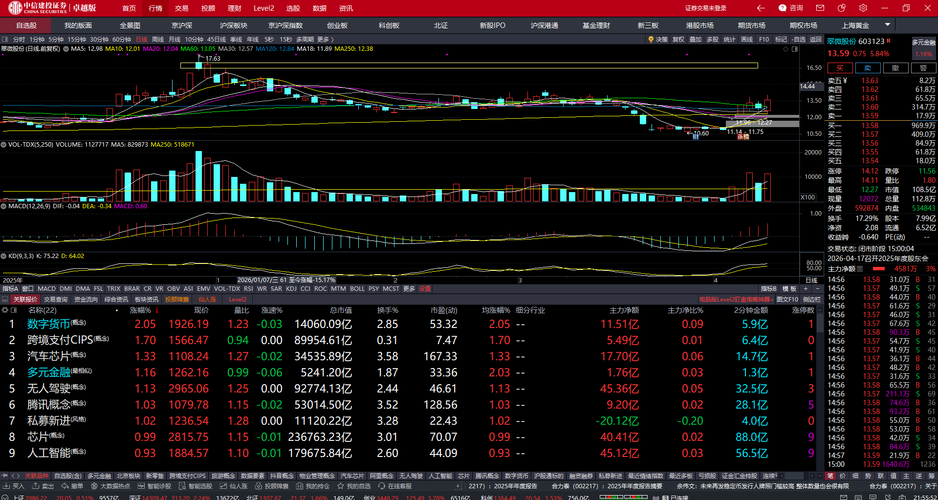Sort table by 涨幅% column header
The image size is (938, 500).
[141, 310]
